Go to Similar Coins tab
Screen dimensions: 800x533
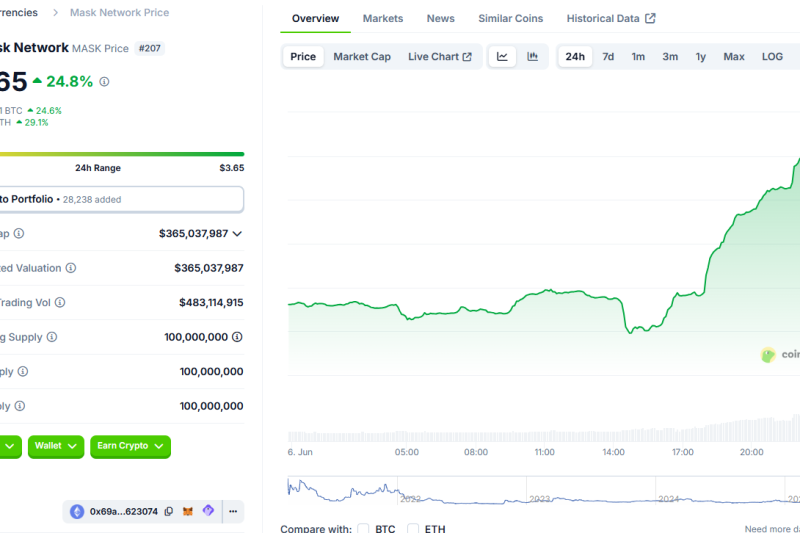510,18
